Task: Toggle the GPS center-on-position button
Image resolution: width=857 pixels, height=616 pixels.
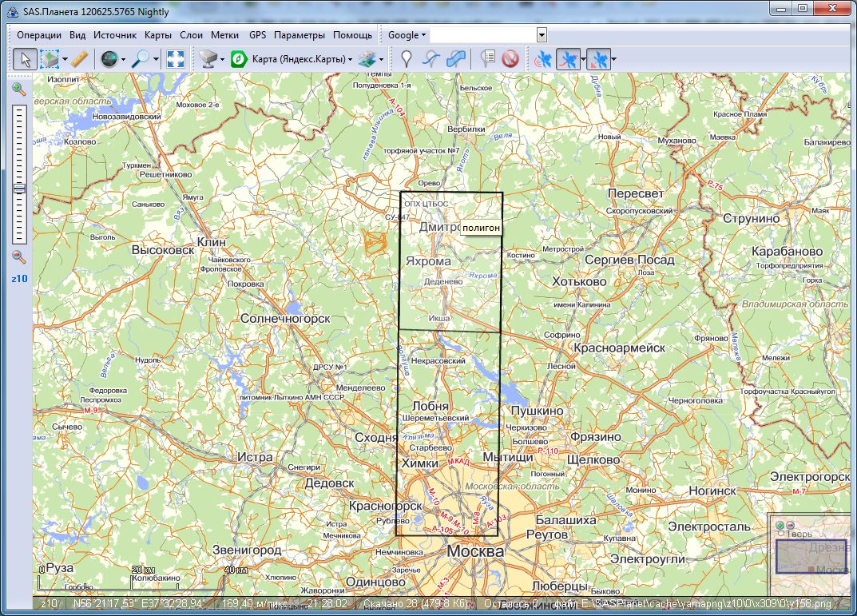Action: [x=599, y=59]
